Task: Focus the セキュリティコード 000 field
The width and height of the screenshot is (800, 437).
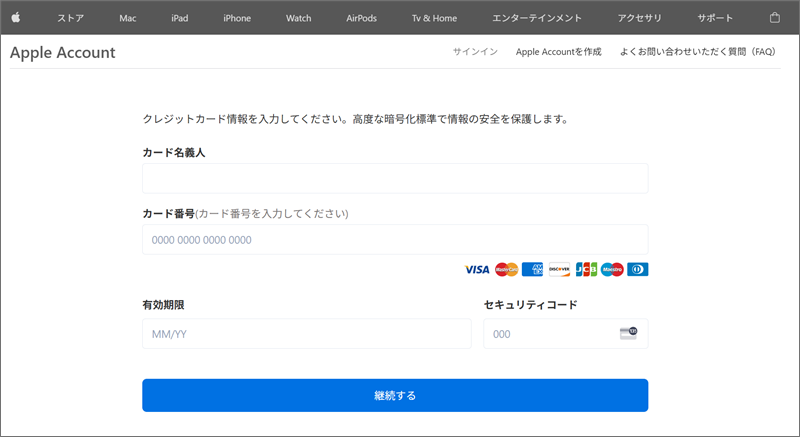Action: [566, 334]
